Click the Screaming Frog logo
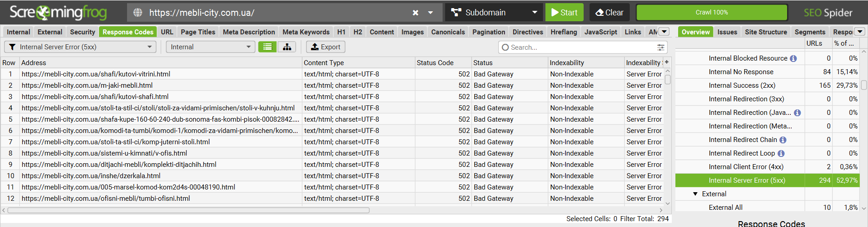The width and height of the screenshot is (868, 227). point(58,12)
